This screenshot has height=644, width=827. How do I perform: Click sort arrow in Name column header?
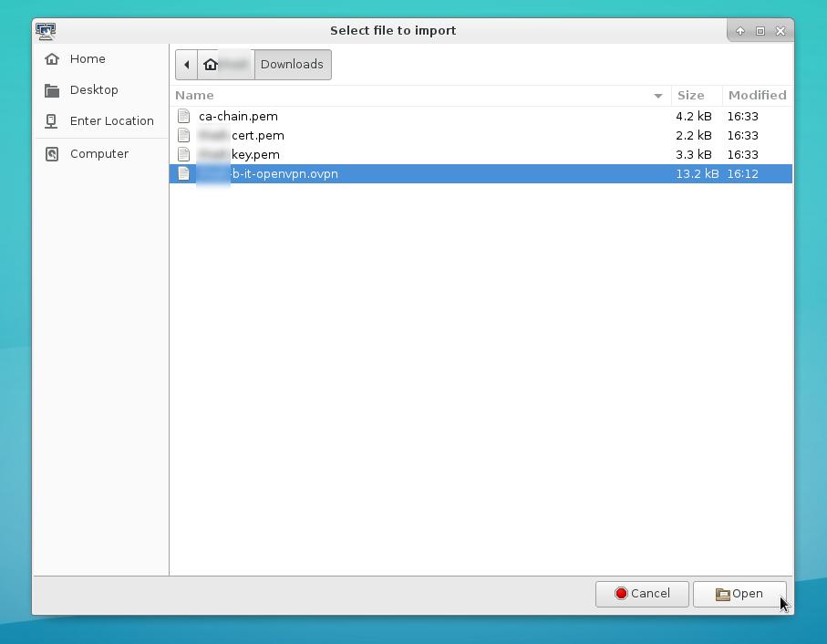[x=658, y=96]
